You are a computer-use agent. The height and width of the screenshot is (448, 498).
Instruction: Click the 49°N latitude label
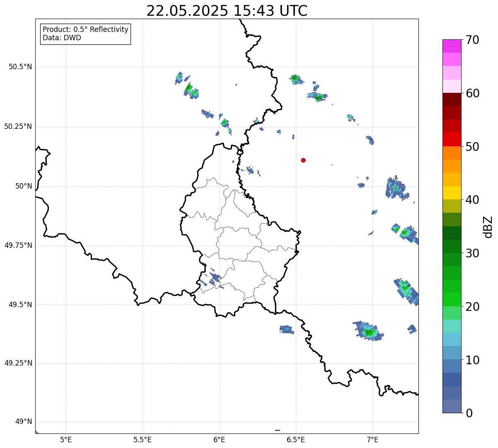[x=24, y=422]
